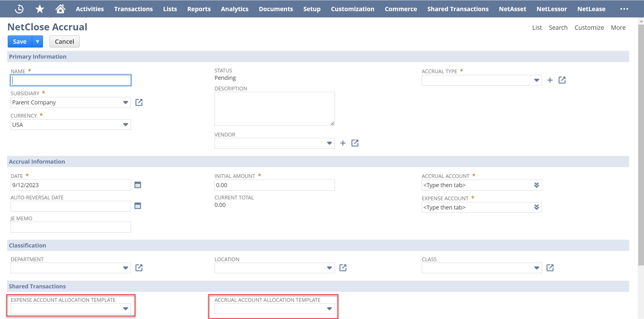Open Subsidiary record in new window icon
644x319 pixels.
139,102
